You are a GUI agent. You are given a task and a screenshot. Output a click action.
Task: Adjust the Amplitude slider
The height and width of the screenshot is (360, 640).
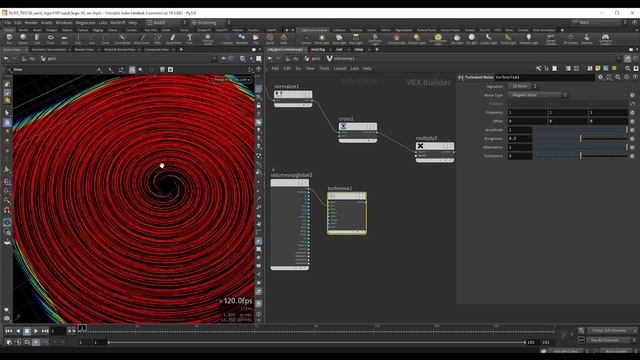pos(581,130)
